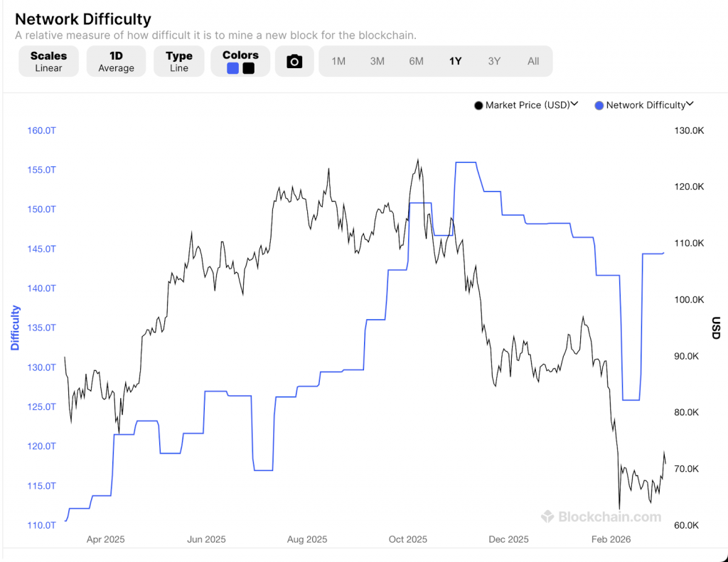
Task: Click the black Market Price legend dot
Action: coord(478,105)
